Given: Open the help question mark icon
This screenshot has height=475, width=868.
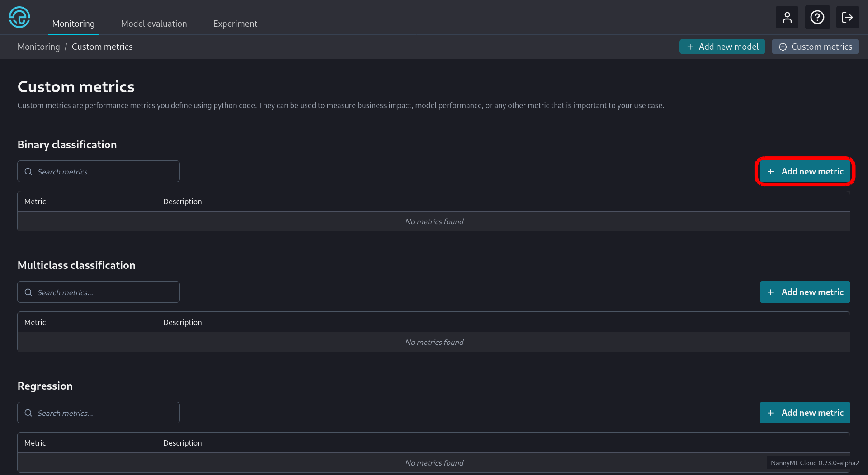Looking at the screenshot, I should pyautogui.click(x=817, y=18).
